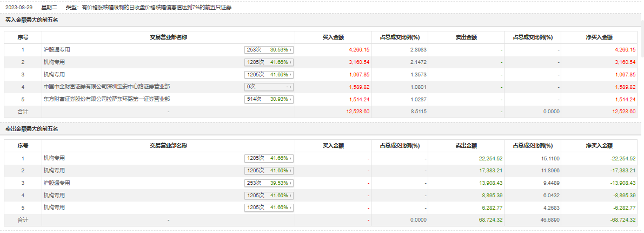Expand the 0次 statistics box
Viewport: 644px width, 233px height.
pyautogui.click(x=269, y=87)
